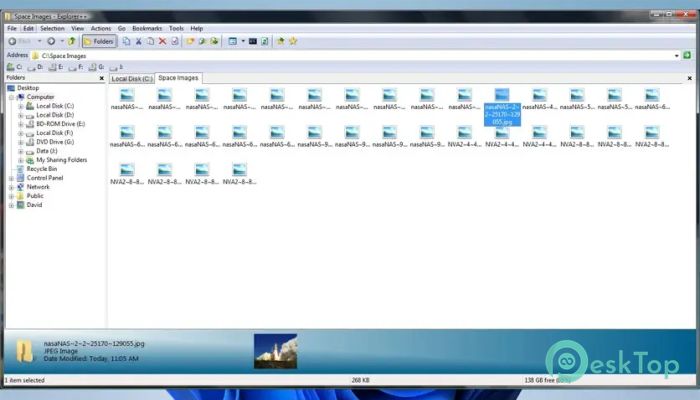Expand the BD-ROM Drive (E:) node

pyautogui.click(x=21, y=124)
